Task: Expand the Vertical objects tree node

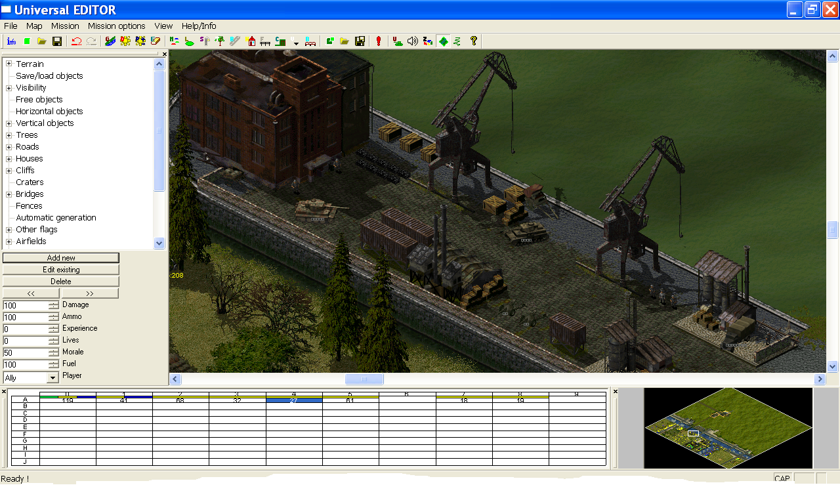Action: (x=9, y=123)
